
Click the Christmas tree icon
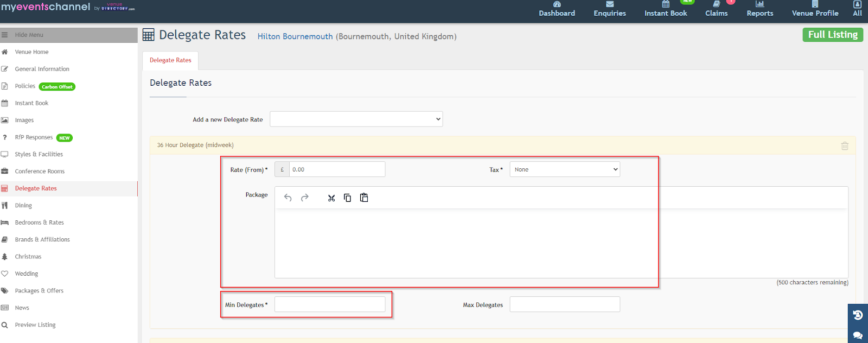tap(4, 256)
